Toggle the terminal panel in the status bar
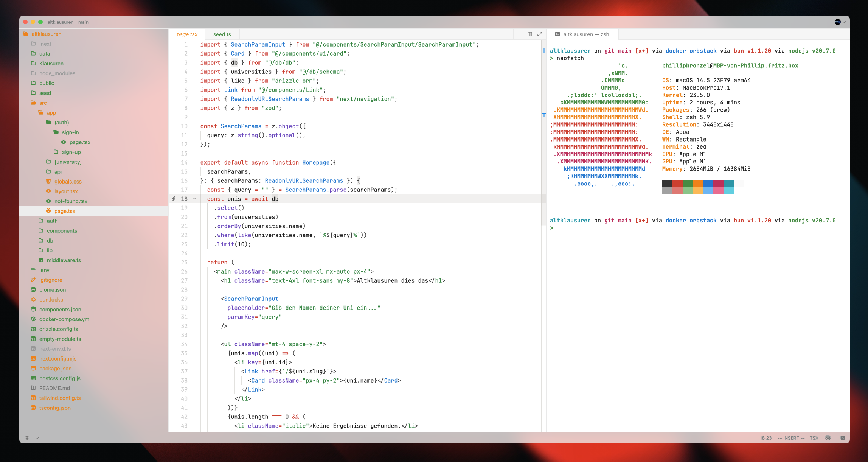Viewport: 868px width, 462px height. click(843, 438)
